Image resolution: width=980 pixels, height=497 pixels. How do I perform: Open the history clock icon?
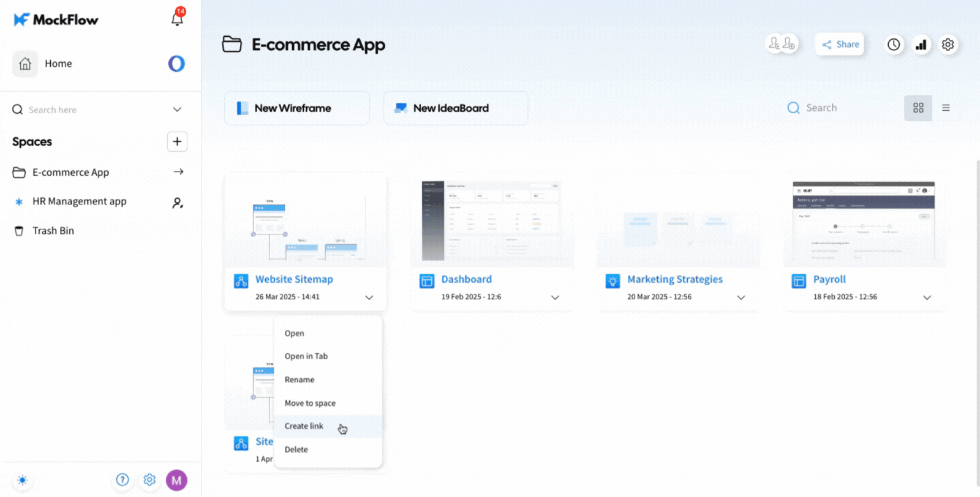tap(894, 44)
